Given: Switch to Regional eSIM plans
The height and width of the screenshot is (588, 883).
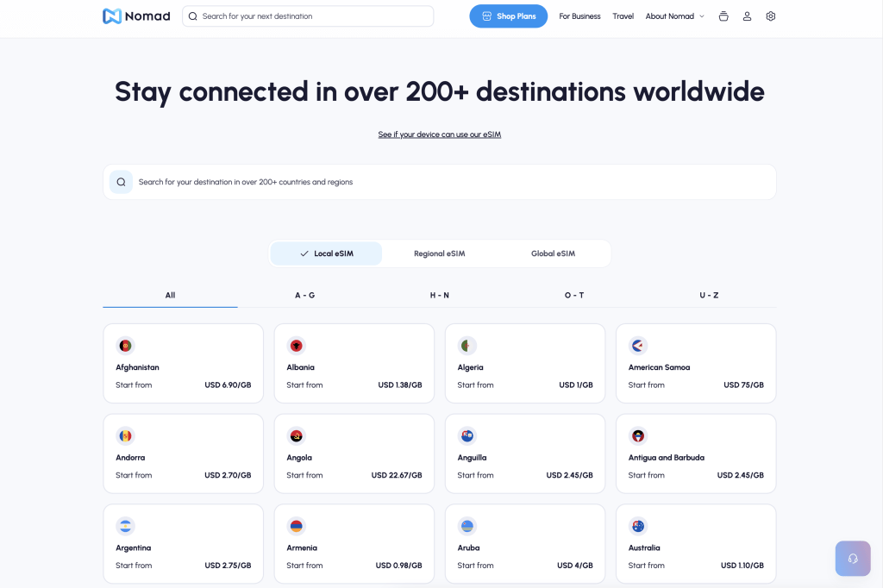Looking at the screenshot, I should [439, 253].
